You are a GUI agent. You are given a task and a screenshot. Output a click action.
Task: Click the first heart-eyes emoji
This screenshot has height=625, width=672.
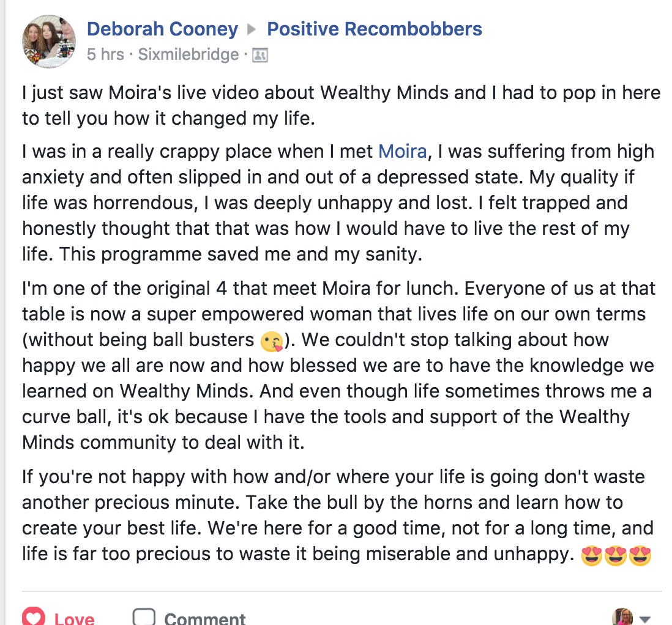click(591, 555)
